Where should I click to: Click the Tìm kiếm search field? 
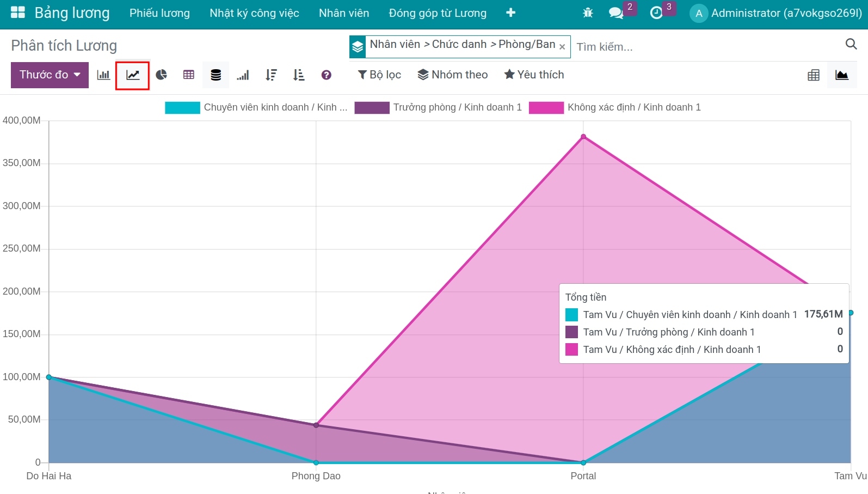[707, 47]
